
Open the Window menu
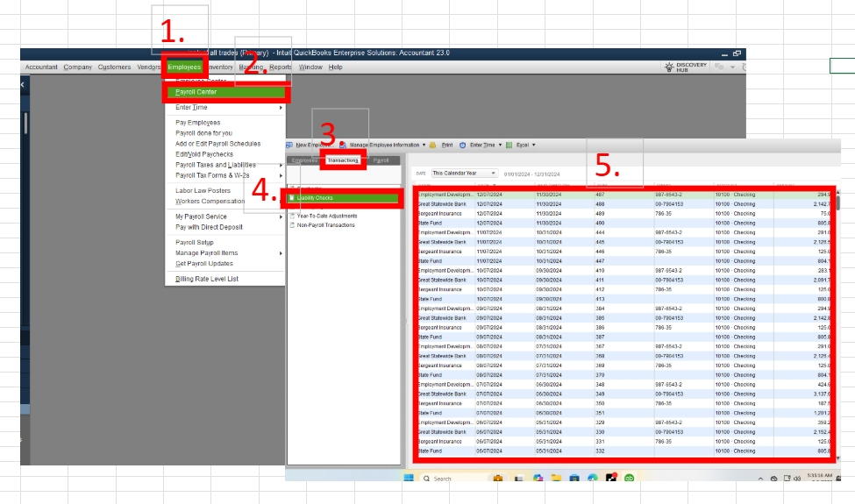coord(310,67)
